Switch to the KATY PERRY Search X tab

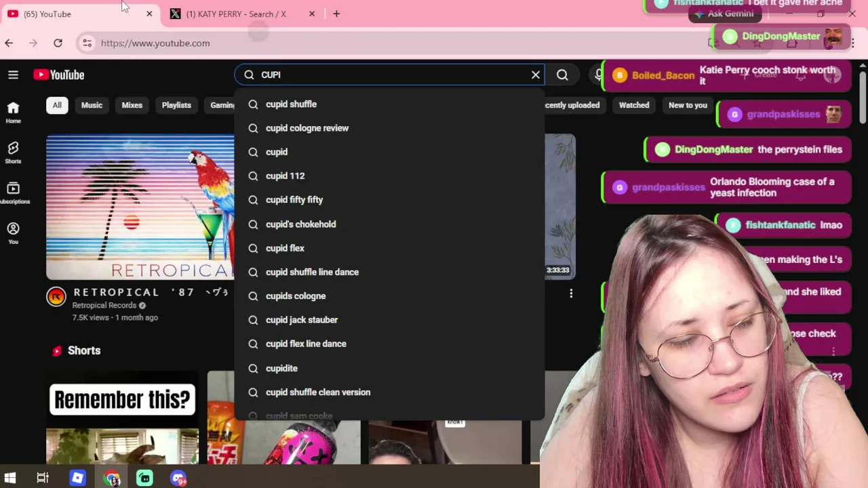tap(243, 14)
